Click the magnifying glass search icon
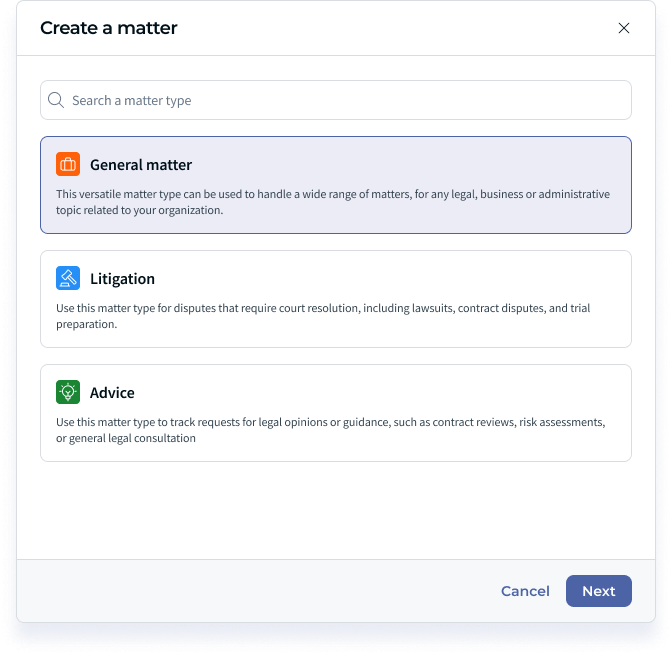This screenshot has width=672, height=655. click(x=56, y=100)
